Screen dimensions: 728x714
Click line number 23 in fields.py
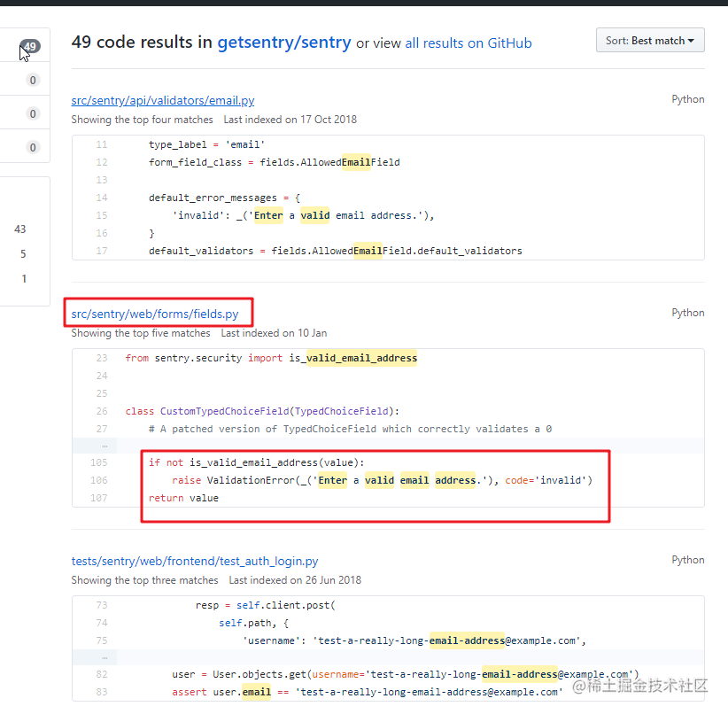[102, 358]
